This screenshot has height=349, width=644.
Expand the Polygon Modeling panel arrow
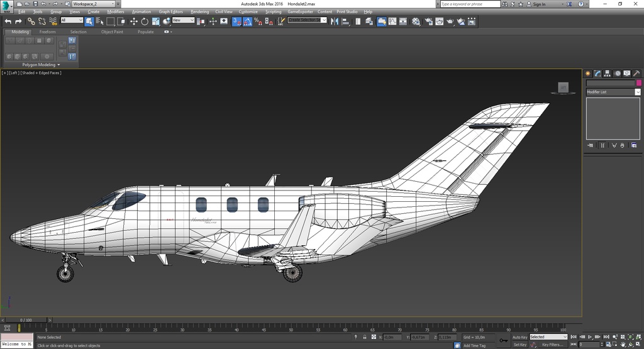point(58,65)
